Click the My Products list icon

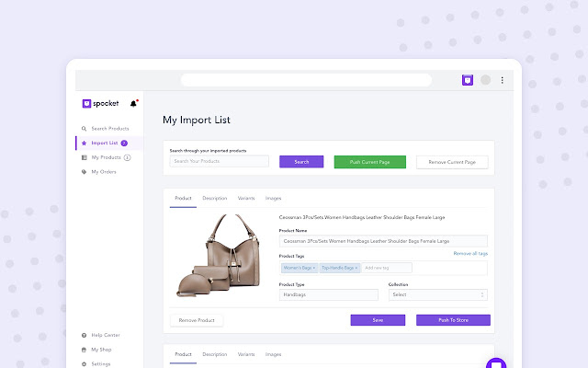(x=84, y=157)
